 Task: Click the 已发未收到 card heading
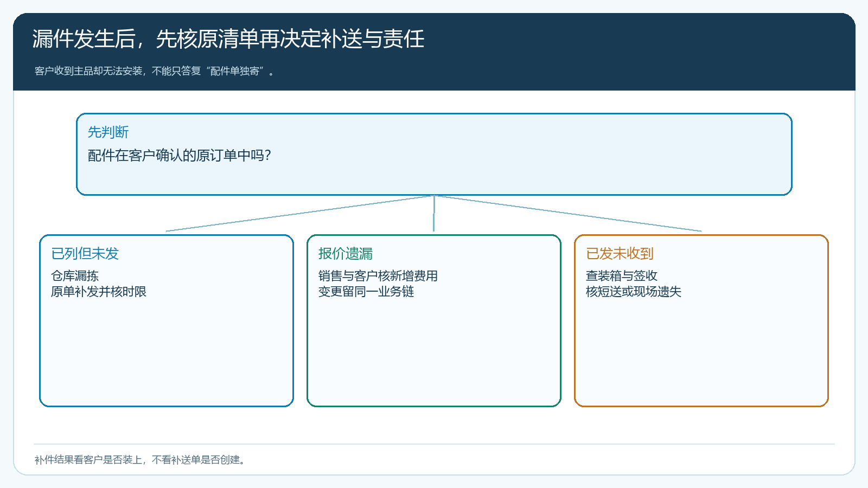[620, 253]
